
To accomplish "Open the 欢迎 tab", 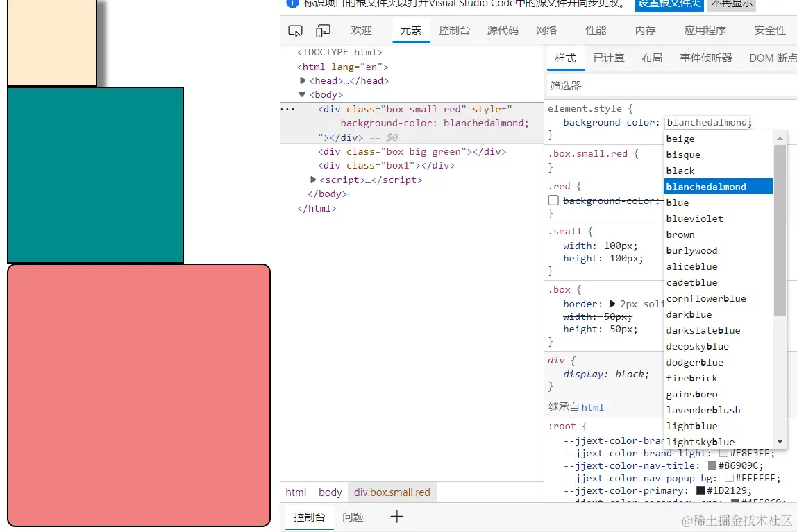I will tap(362, 31).
